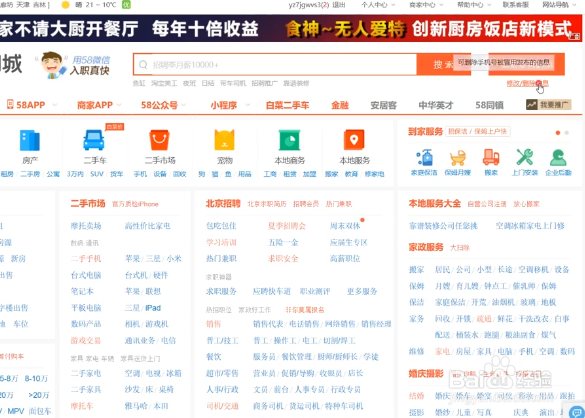Click the search magnifier icon

(143, 65)
